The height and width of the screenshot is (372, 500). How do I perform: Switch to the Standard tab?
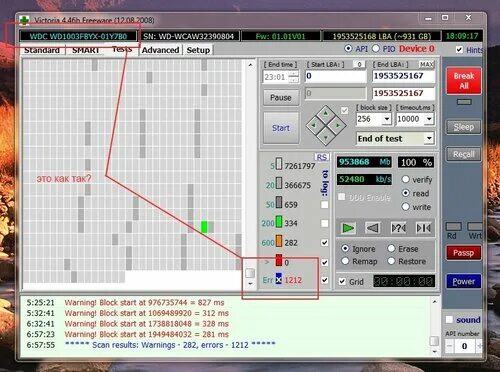[x=42, y=50]
